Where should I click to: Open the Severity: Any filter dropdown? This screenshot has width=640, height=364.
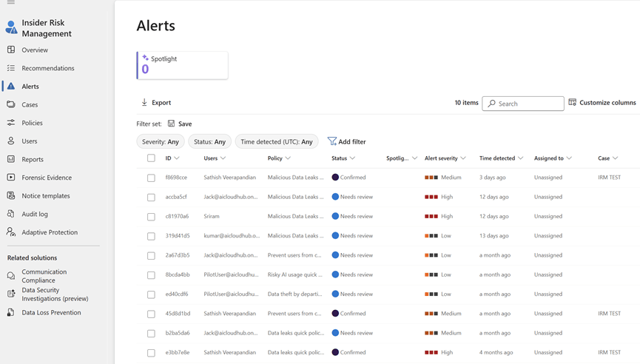click(161, 141)
